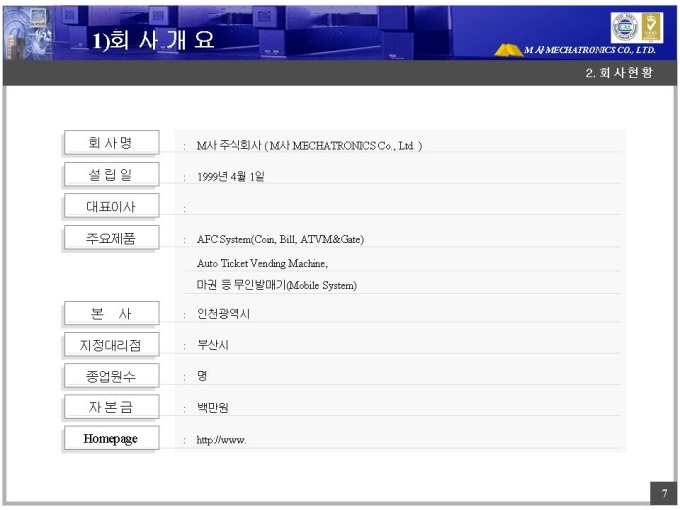680x510 pixels.
Task: Click the Auto Ticket Vending Machine line
Action: (262, 263)
